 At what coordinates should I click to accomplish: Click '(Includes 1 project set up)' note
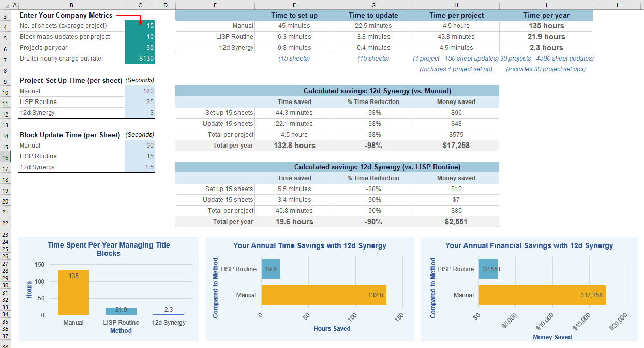pos(456,69)
